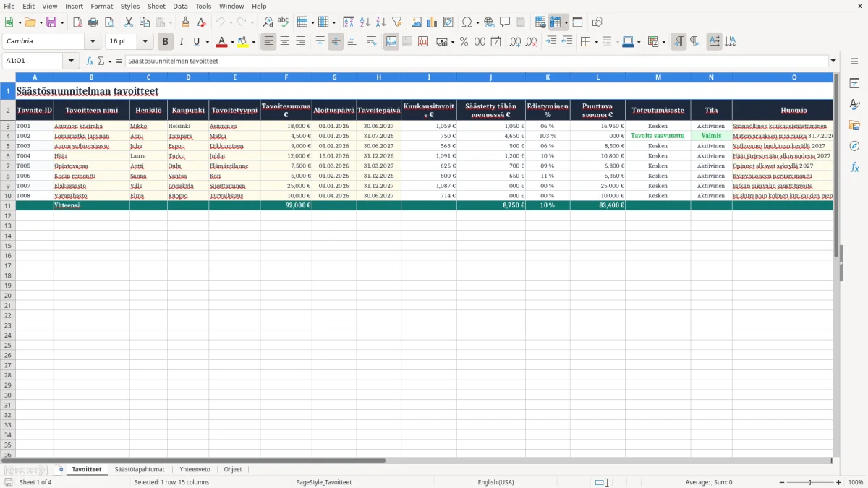Image resolution: width=868 pixels, height=488 pixels.
Task: Click the Copy icon
Action: click(145, 22)
